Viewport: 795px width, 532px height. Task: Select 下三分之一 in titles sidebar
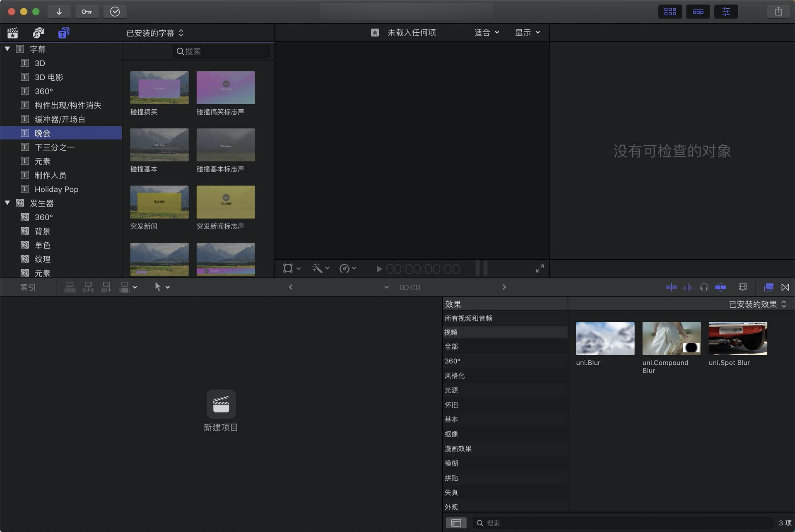pos(55,147)
